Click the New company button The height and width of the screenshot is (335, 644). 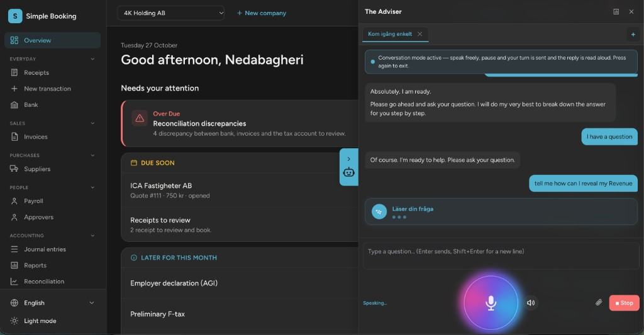(262, 13)
